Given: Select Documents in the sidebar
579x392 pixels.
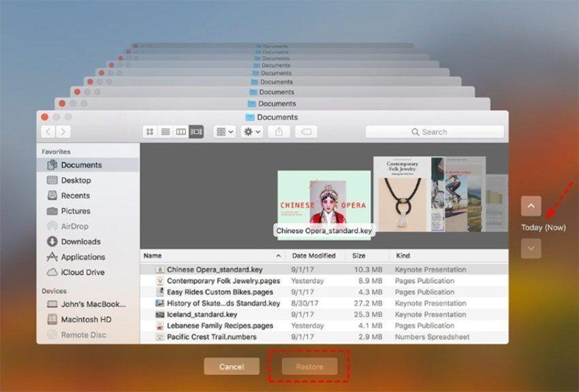Looking at the screenshot, I should 89,165.
